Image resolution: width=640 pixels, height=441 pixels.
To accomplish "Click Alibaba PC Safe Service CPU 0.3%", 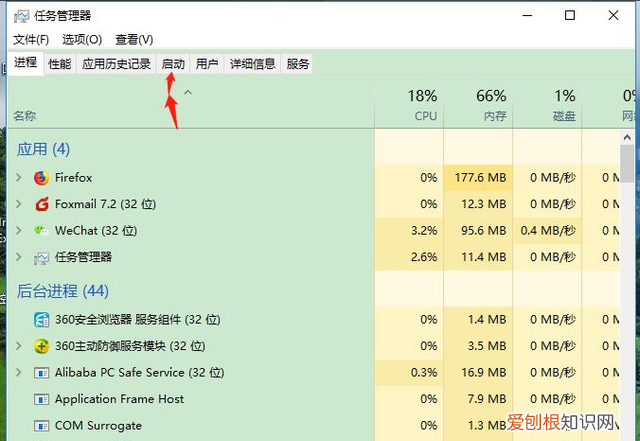I will point(424,372).
